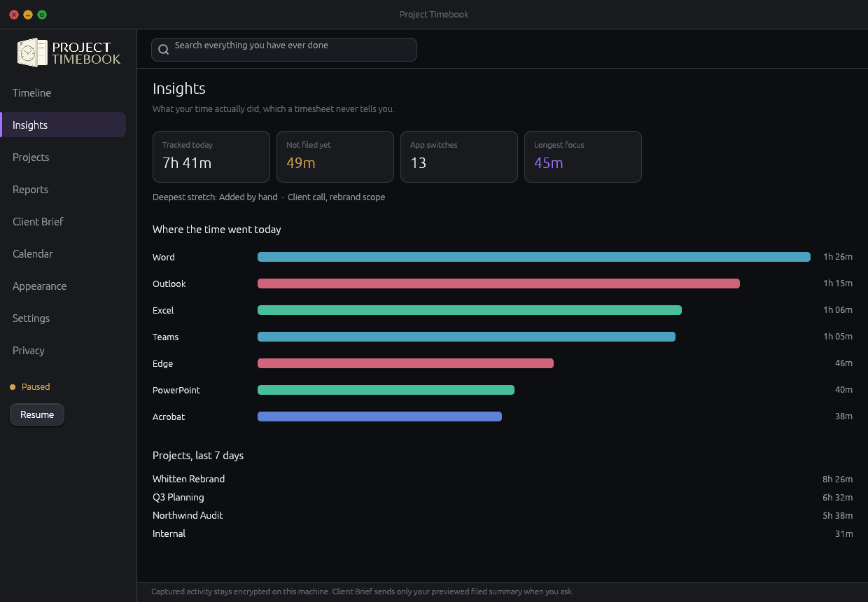Go to Projects in the sidebar

[63, 157]
